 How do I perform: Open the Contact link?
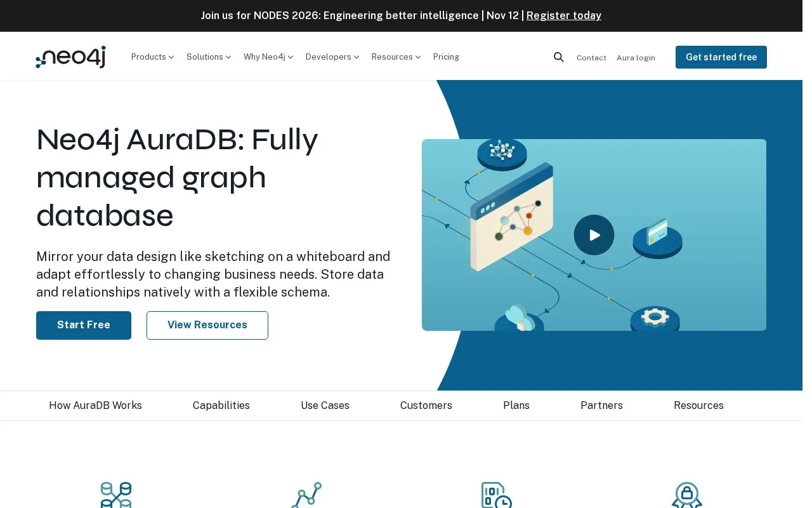591,58
